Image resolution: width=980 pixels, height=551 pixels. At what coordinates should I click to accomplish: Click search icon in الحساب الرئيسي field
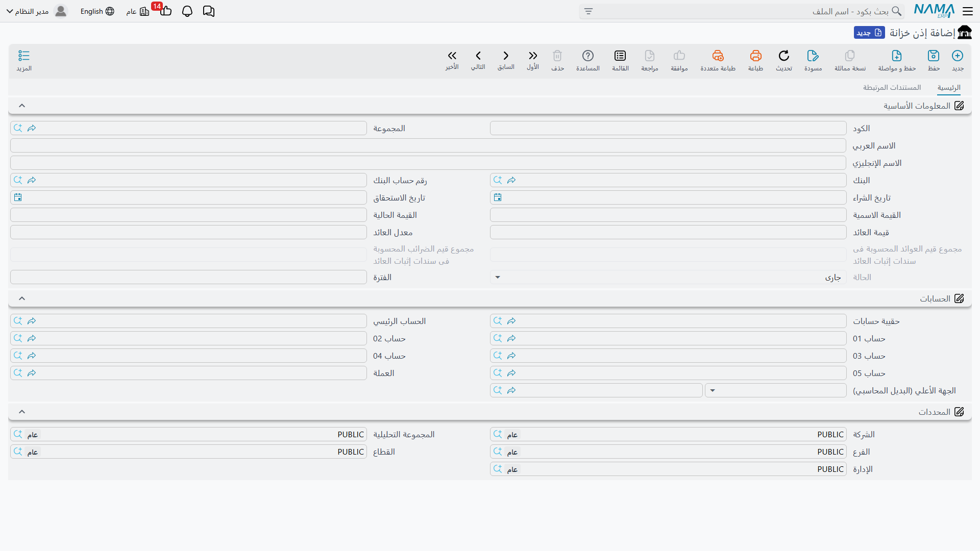(18, 321)
